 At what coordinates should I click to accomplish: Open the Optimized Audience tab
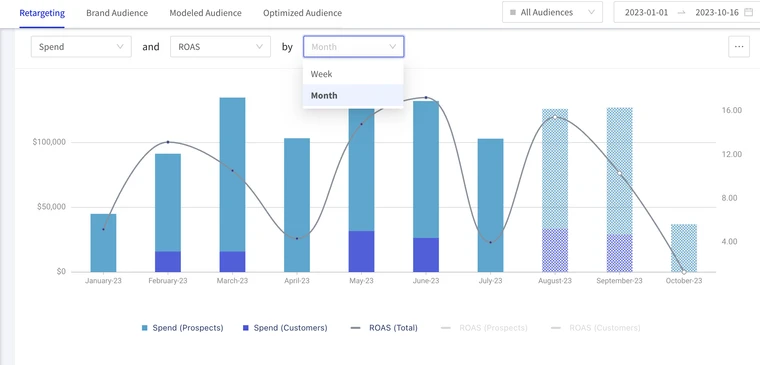click(x=302, y=13)
